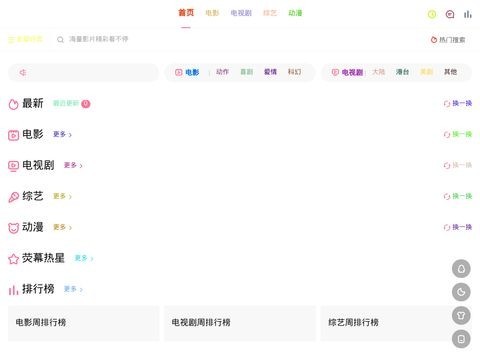Refresh 最新 section with 换一换
Image resolution: width=480 pixels, height=360 pixels.
(x=458, y=103)
